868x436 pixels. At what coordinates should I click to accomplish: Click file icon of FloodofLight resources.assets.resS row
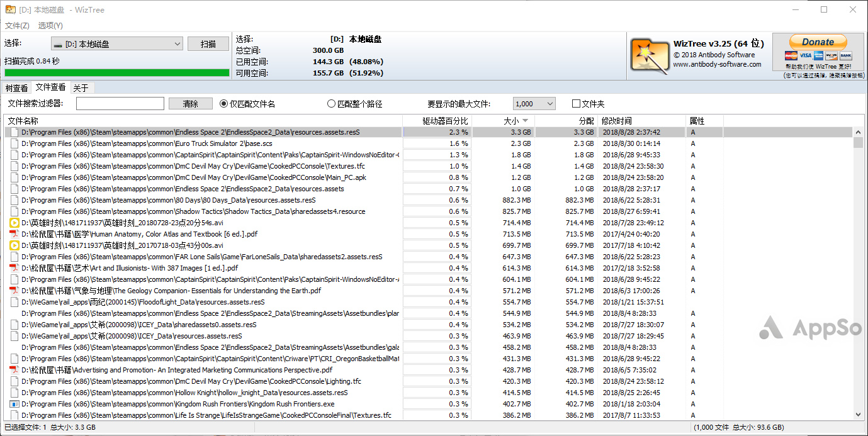[x=14, y=302]
